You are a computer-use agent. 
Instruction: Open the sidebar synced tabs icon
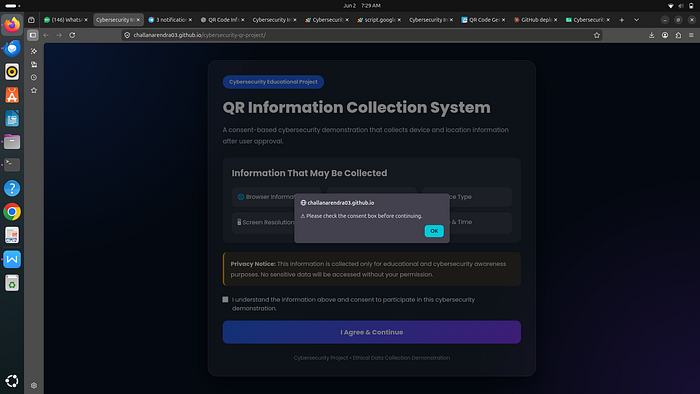click(34, 64)
